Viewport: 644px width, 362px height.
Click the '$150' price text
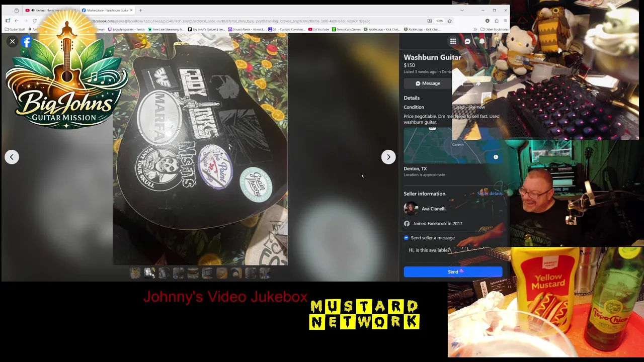pos(409,65)
